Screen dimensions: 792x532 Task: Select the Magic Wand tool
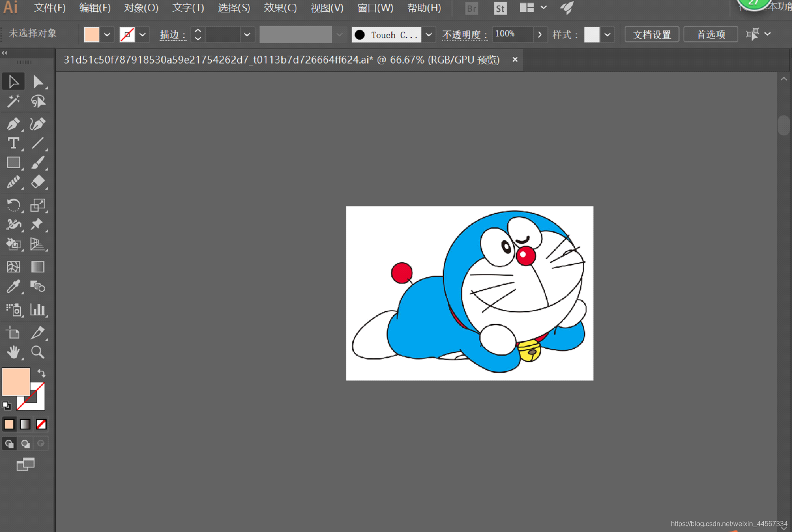click(13, 101)
